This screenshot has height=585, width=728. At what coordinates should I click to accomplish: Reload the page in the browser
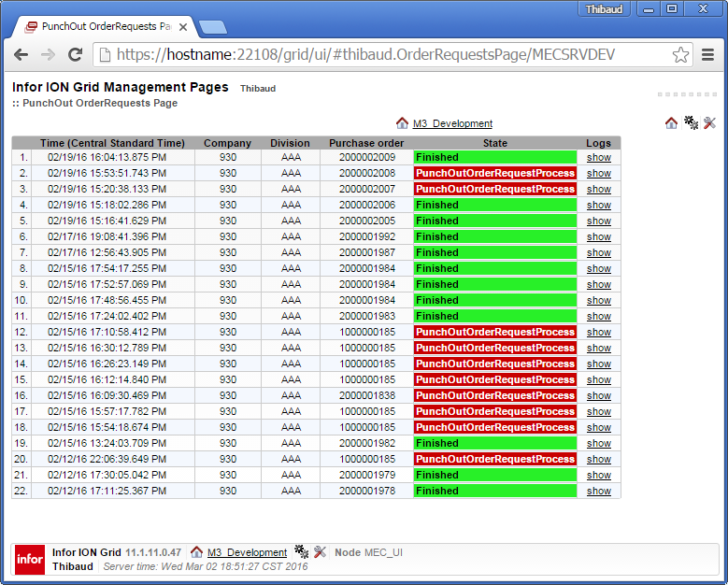click(x=76, y=54)
